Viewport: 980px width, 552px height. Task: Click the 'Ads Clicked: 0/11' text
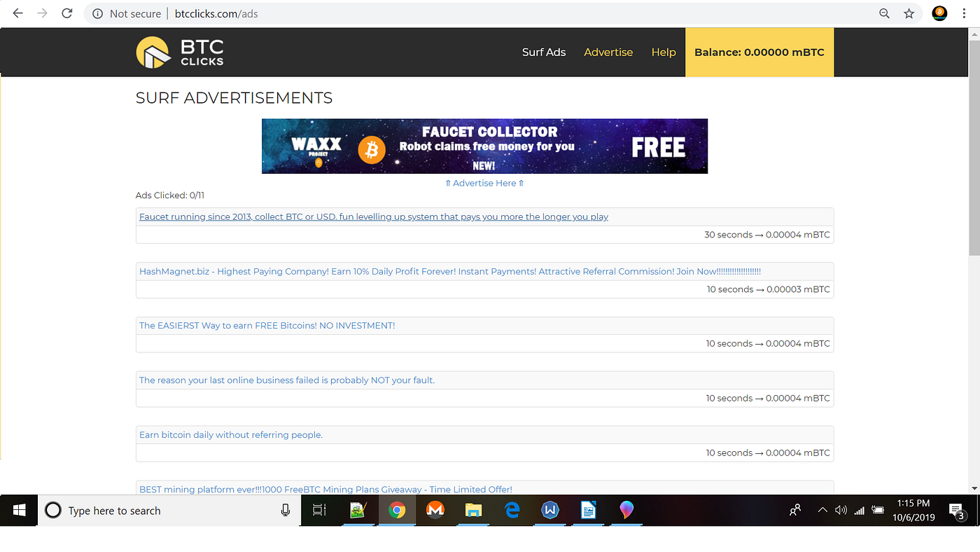click(170, 195)
